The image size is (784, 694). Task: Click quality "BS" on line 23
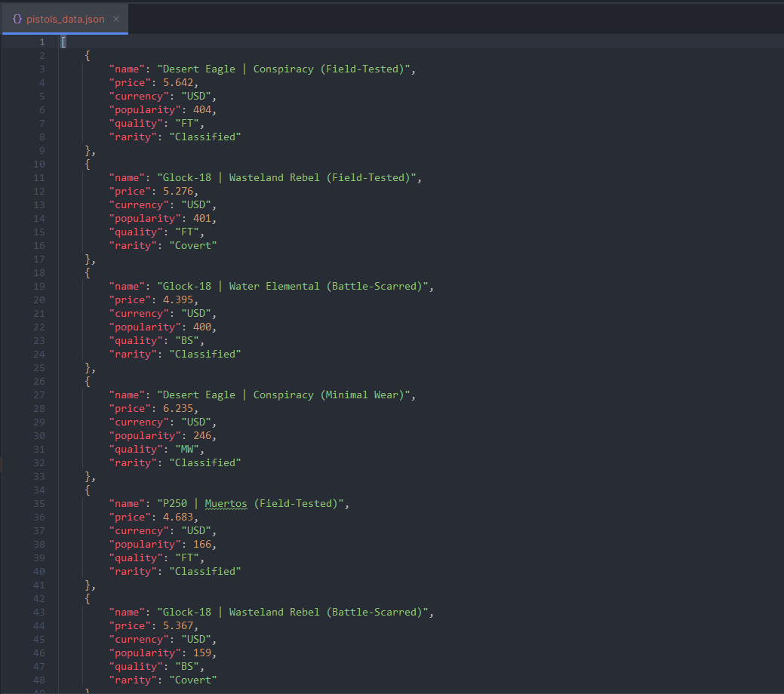pos(187,340)
